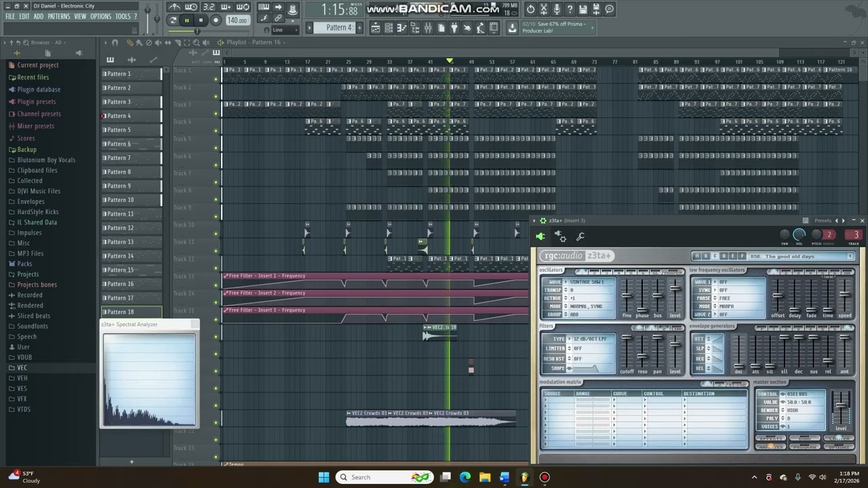Click VEC2 Crowds 03 audio clip

pos(431,418)
